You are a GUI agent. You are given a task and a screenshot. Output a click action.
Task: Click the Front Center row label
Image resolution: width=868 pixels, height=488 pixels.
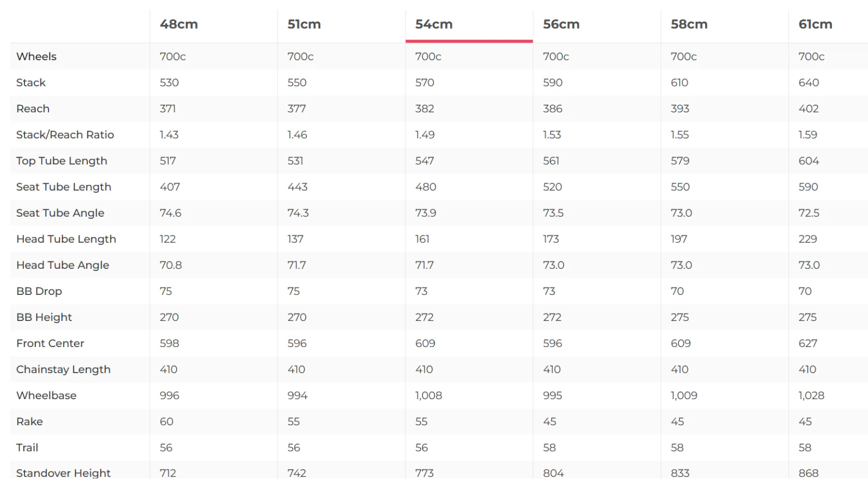(50, 343)
